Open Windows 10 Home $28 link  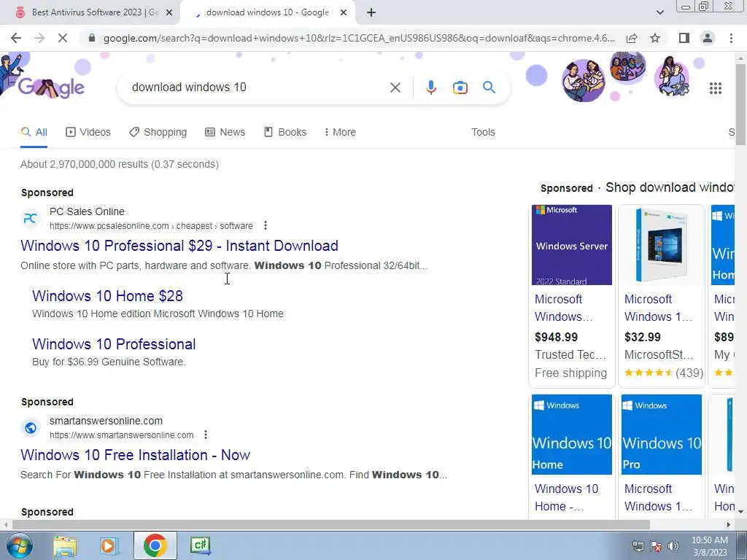108,296
